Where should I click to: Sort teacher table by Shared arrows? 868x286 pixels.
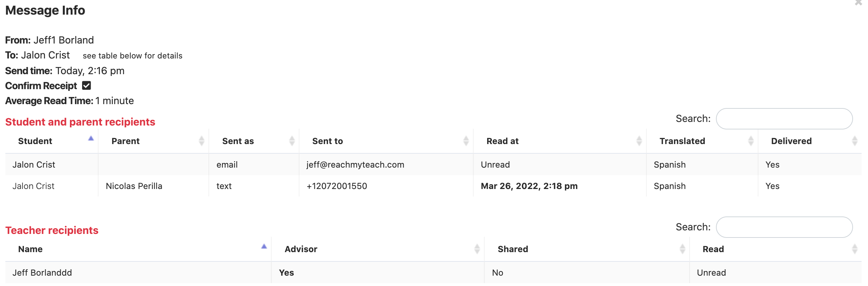pos(682,249)
